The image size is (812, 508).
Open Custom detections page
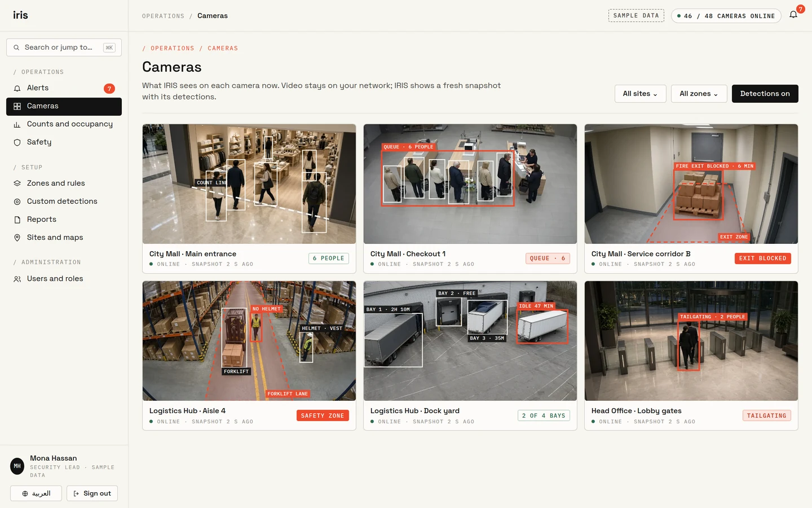[64, 202]
